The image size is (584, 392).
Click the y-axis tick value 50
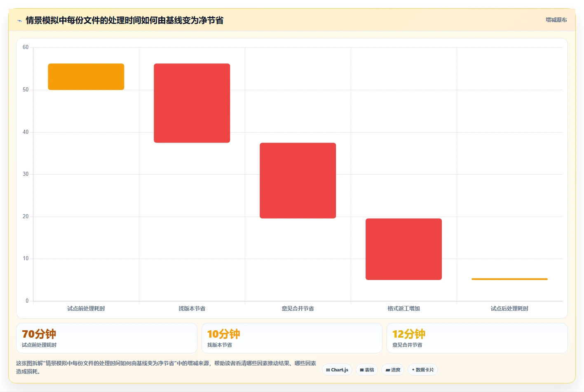pos(26,90)
